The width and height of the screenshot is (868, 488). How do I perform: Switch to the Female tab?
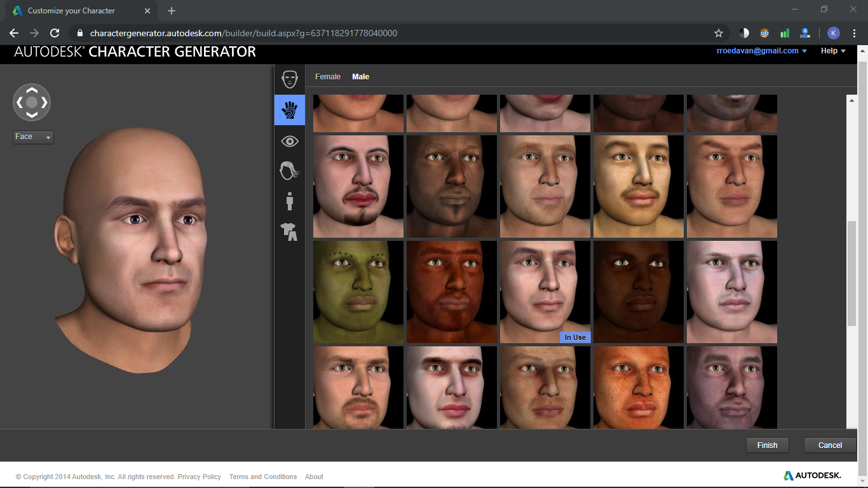point(327,76)
